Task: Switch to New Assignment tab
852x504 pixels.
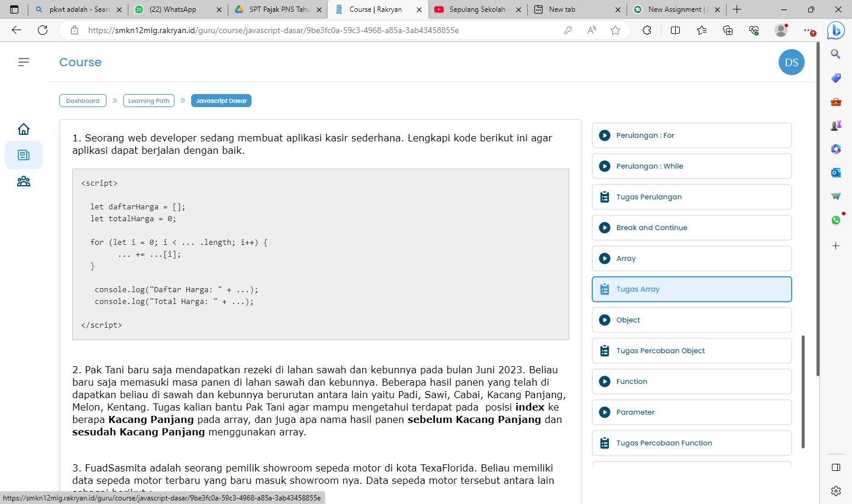Action: [677, 9]
